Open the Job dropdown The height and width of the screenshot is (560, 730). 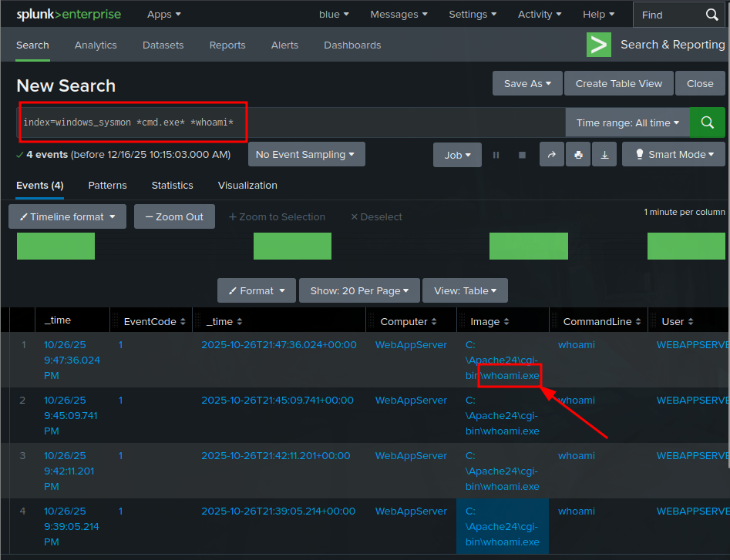coord(457,155)
